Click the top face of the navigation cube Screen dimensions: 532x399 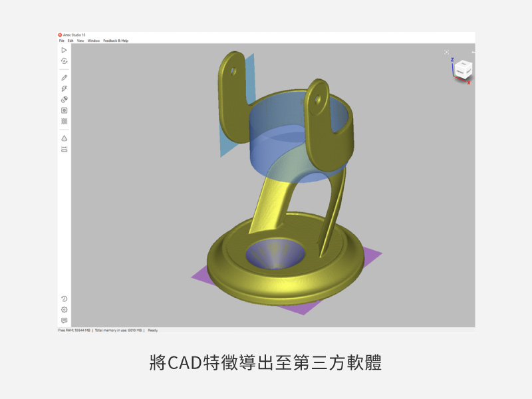click(464, 65)
